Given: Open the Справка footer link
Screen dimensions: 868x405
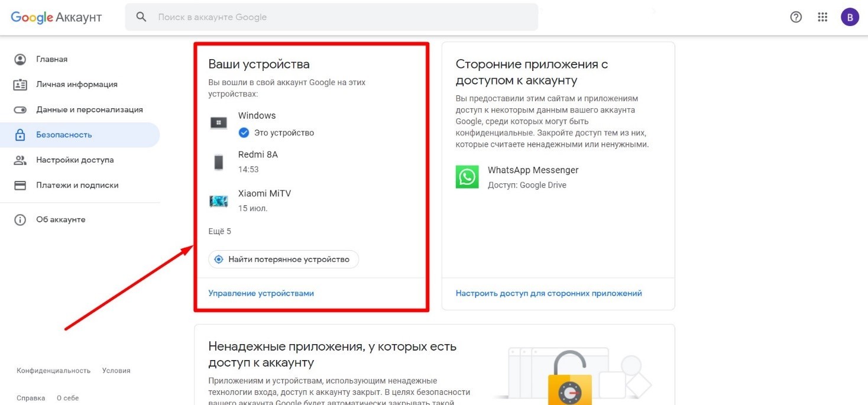Looking at the screenshot, I should pyautogui.click(x=31, y=398).
